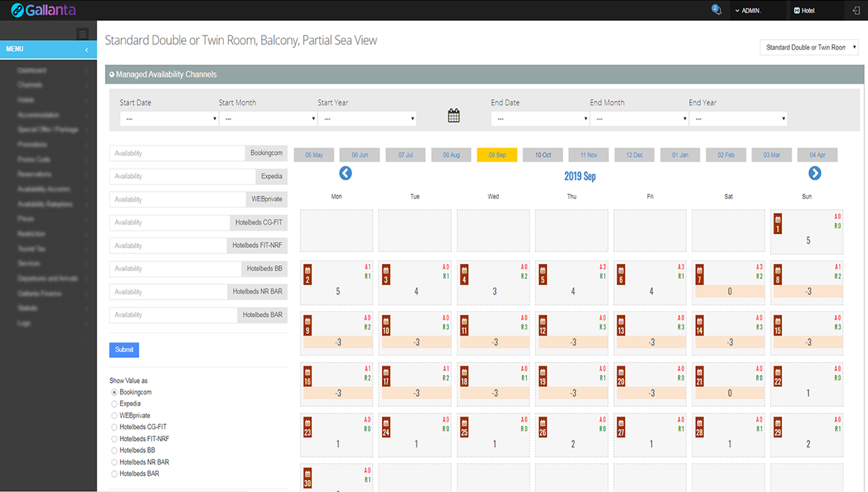
Task: Click the calendar icon for day 10
Action: [x=386, y=326]
